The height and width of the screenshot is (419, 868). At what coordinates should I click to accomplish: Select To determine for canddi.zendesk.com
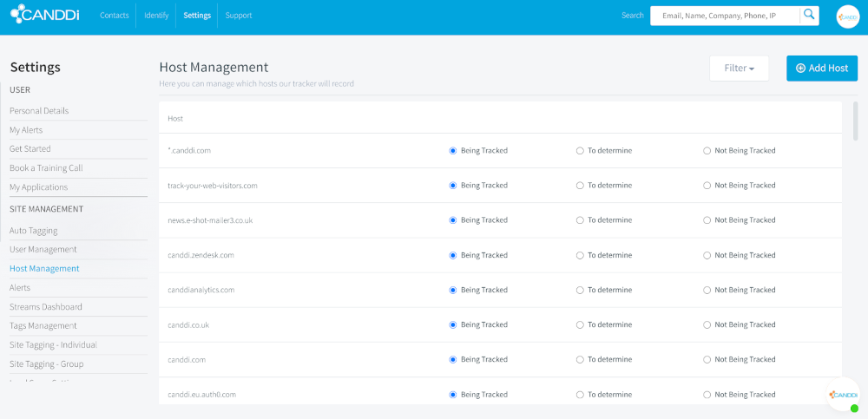tap(580, 255)
